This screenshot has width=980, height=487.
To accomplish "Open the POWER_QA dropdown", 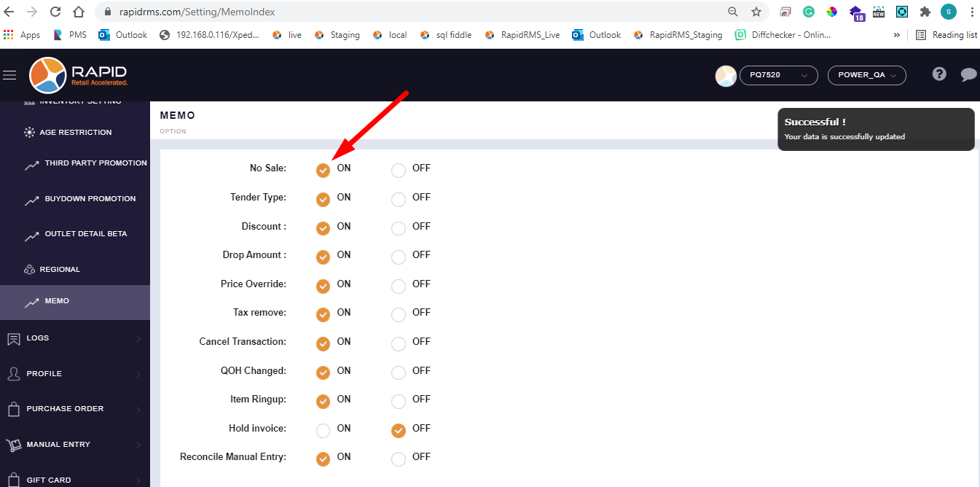I will click(x=866, y=75).
